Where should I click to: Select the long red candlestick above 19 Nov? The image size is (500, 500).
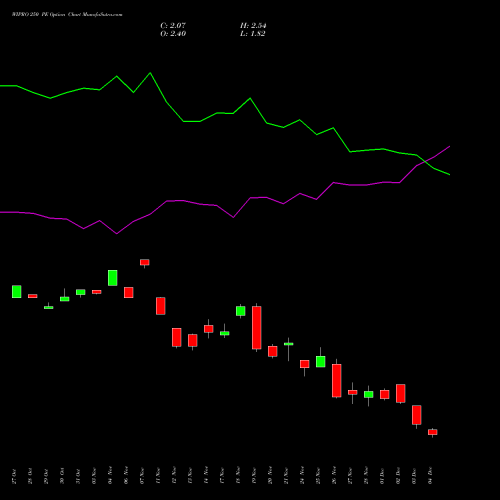pos(257,328)
